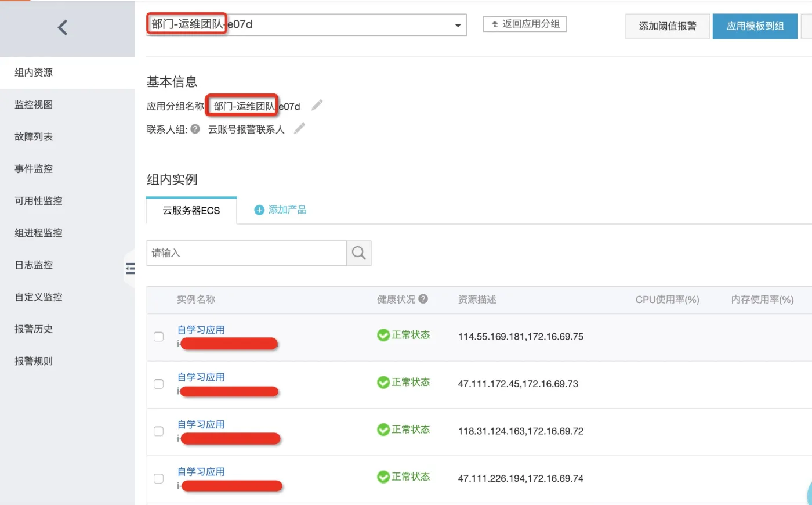Edit the contact group pencil icon
812x505 pixels.
[x=299, y=129]
